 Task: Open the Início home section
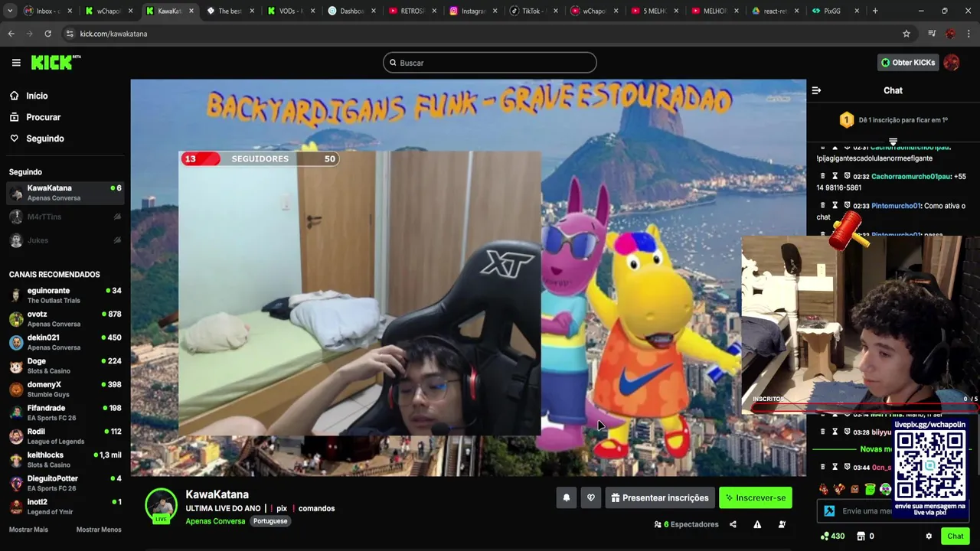(28, 96)
